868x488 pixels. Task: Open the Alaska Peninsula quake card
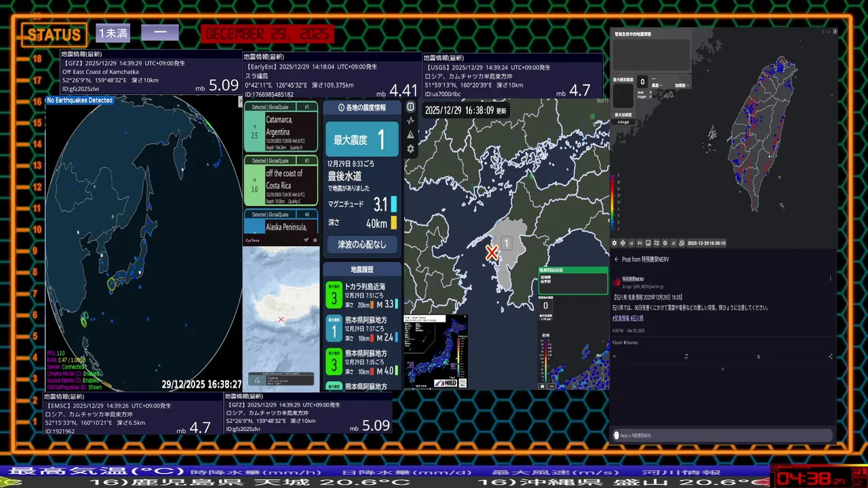(x=281, y=222)
